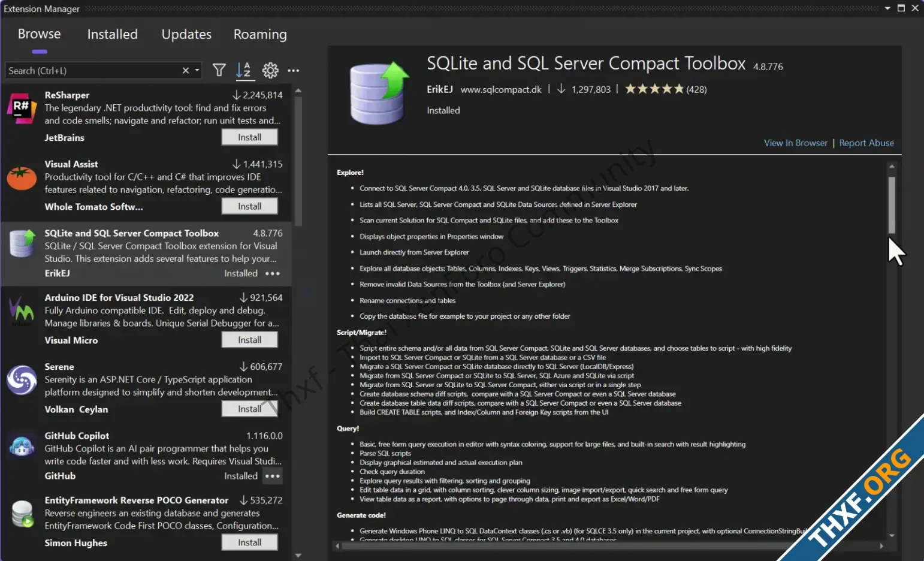Click the SQLite and SQL Server Compact Toolbox heading
The height and width of the screenshot is (561, 924).
coord(586,64)
